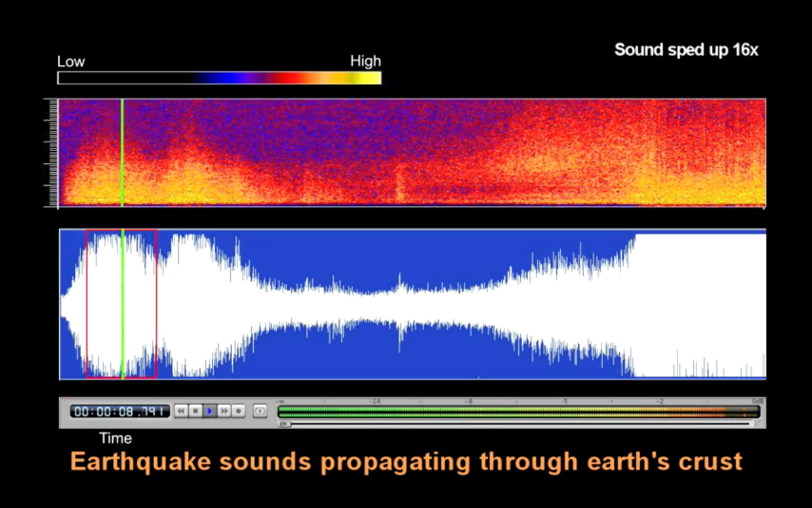Click the slider thumb below the level meter
This screenshot has height=508, width=812.
(285, 424)
